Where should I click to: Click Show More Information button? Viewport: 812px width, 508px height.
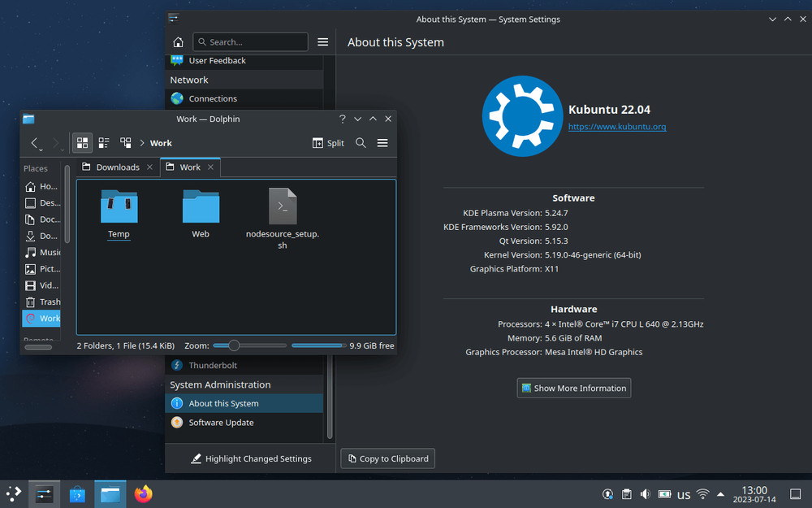[574, 389]
